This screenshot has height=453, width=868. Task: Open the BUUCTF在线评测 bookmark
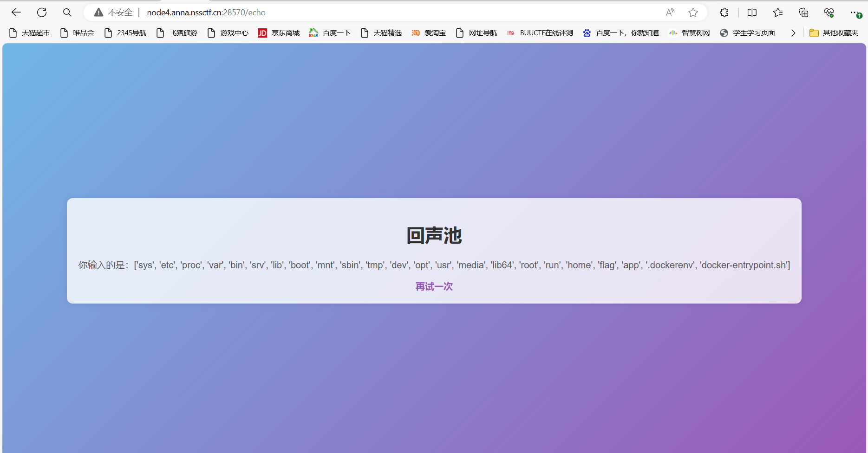(x=540, y=33)
